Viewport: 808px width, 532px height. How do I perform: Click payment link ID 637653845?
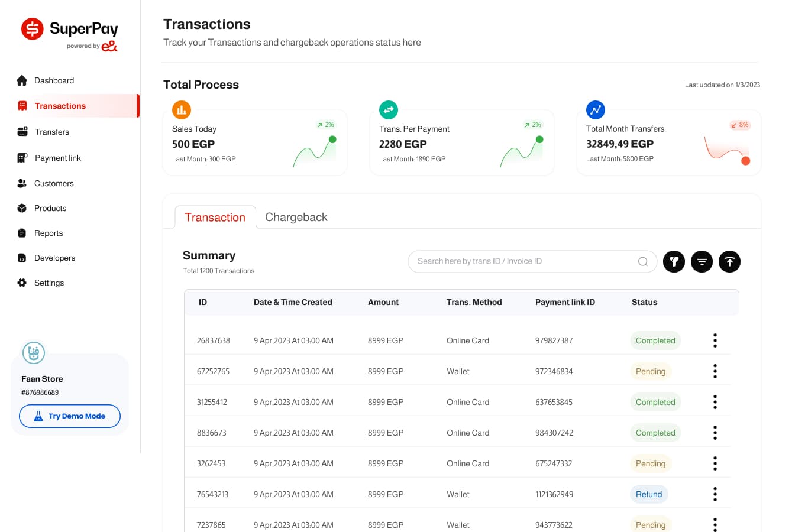[x=554, y=402]
